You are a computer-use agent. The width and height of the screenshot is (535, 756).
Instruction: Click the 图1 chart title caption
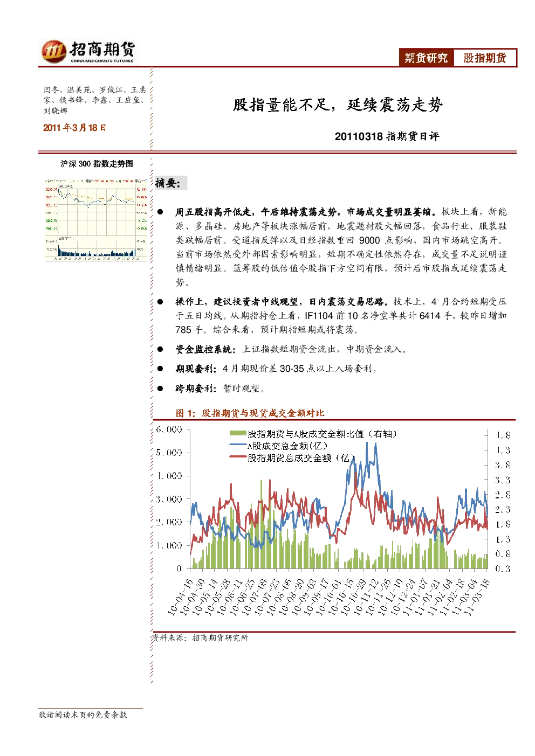tap(250, 413)
